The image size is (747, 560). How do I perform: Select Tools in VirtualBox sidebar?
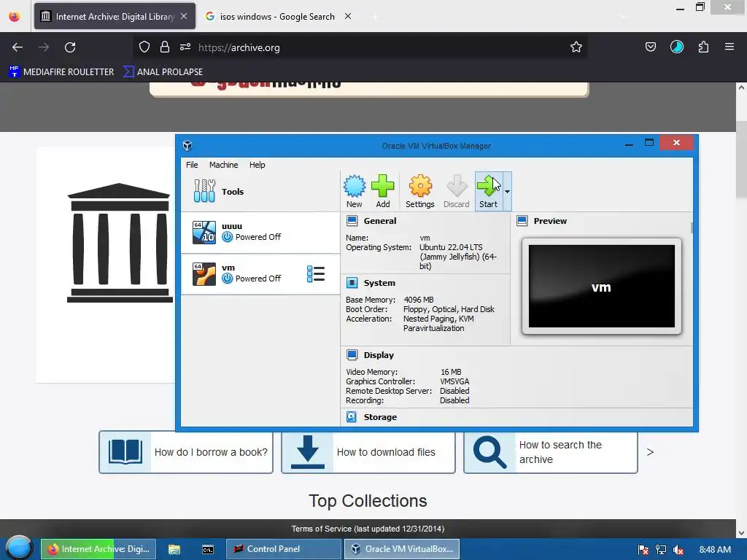click(260, 192)
